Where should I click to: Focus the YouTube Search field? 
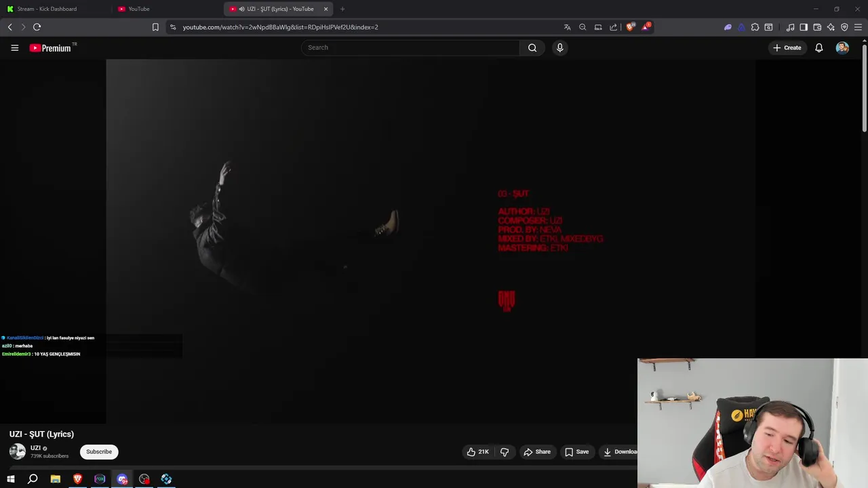click(x=411, y=47)
